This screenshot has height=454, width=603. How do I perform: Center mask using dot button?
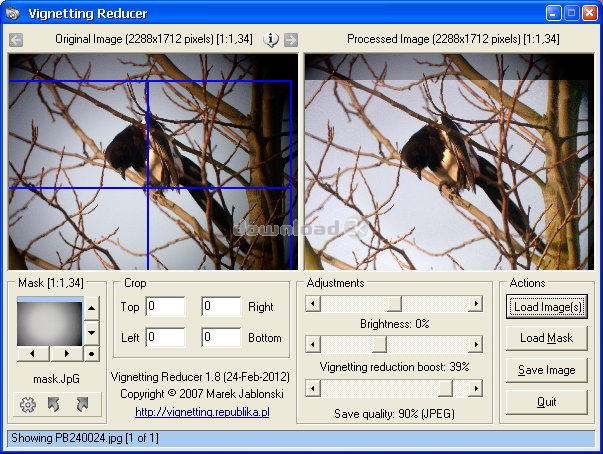pyautogui.click(x=92, y=354)
